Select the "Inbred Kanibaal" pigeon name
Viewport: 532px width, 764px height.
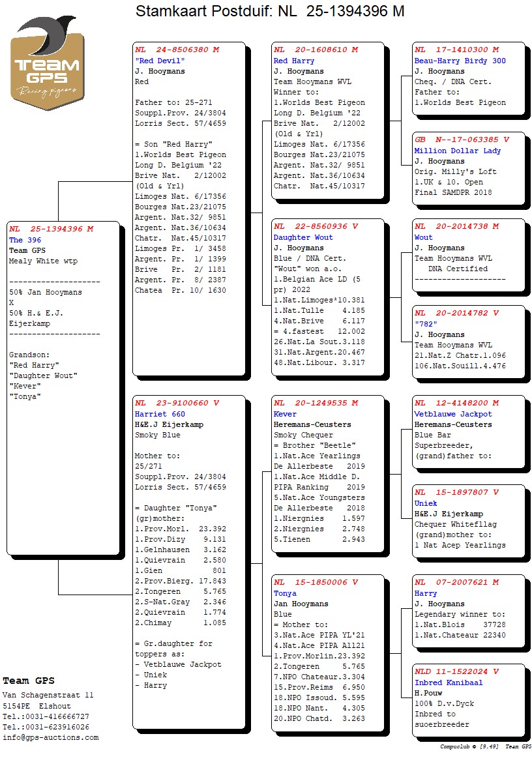pyautogui.click(x=449, y=683)
